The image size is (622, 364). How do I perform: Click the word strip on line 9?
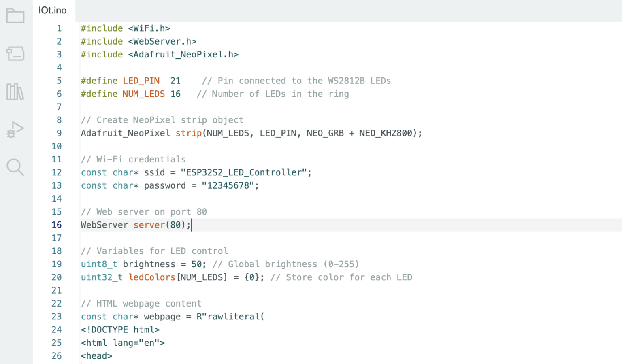pos(188,133)
